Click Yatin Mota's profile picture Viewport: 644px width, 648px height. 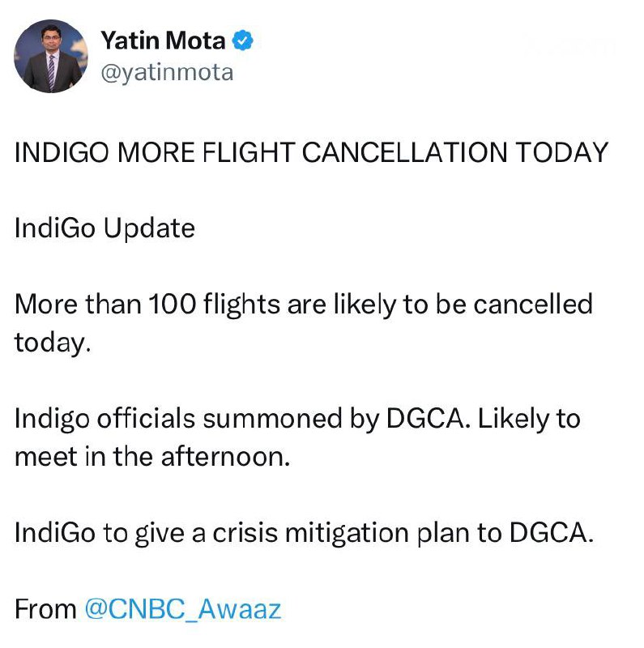coord(52,56)
